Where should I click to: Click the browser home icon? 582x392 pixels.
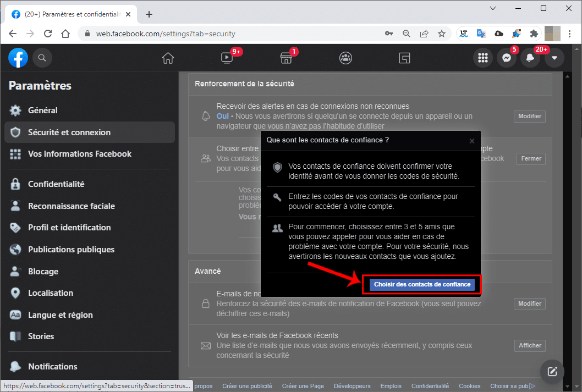pyautogui.click(x=65, y=34)
